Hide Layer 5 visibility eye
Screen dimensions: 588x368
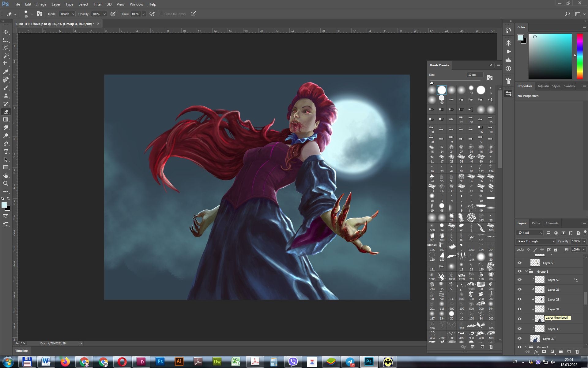pos(519,263)
